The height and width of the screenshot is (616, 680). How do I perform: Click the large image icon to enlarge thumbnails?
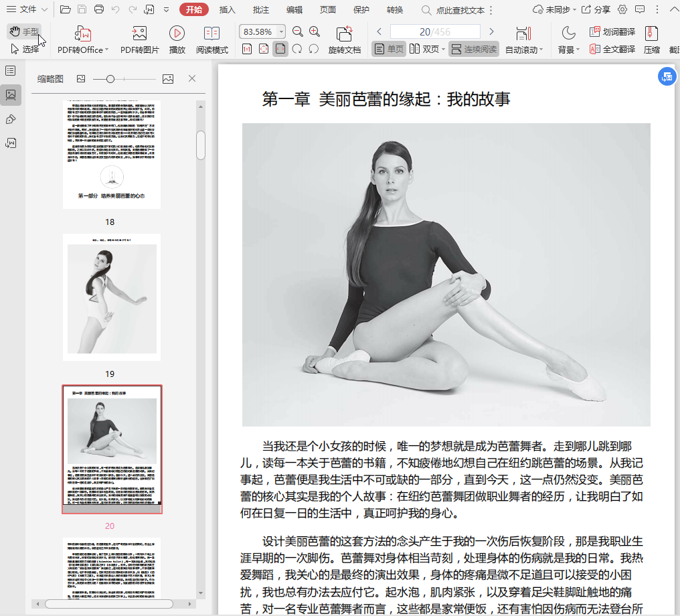coord(168,78)
